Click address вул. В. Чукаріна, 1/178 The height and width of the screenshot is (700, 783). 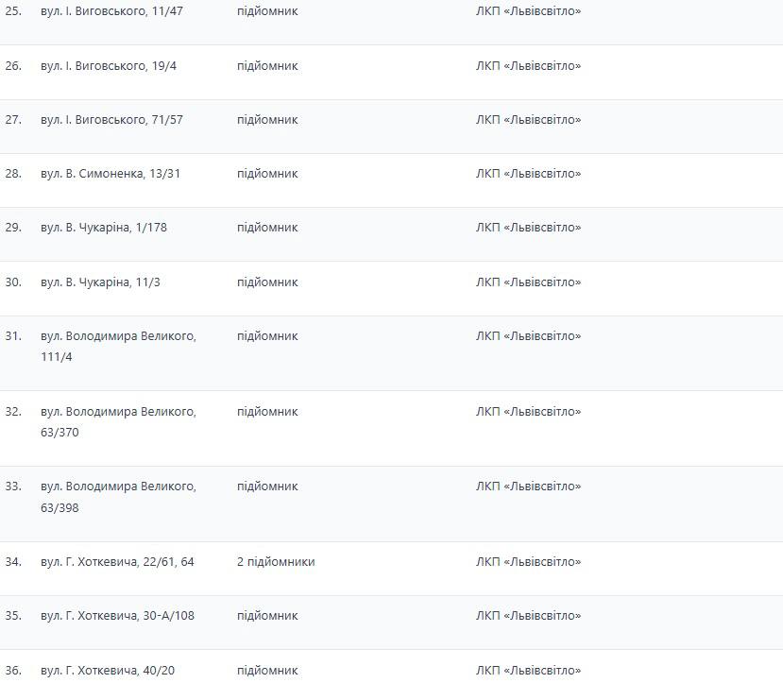pos(104,228)
